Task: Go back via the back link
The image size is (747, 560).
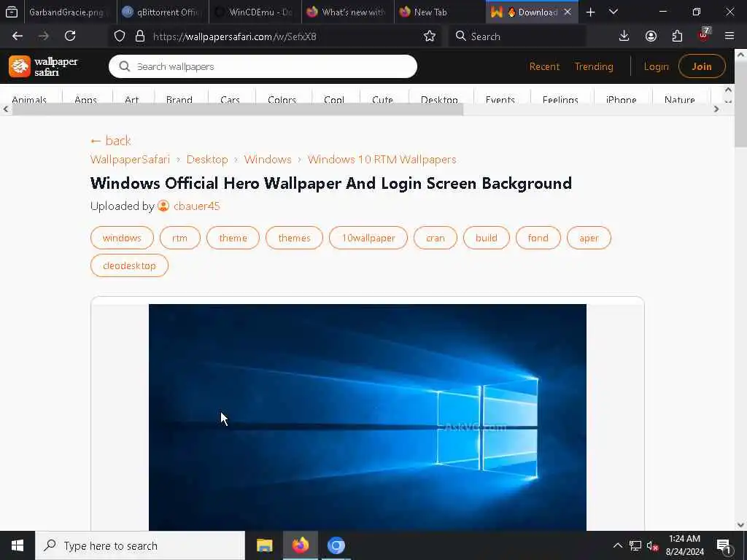Action: 111,141
